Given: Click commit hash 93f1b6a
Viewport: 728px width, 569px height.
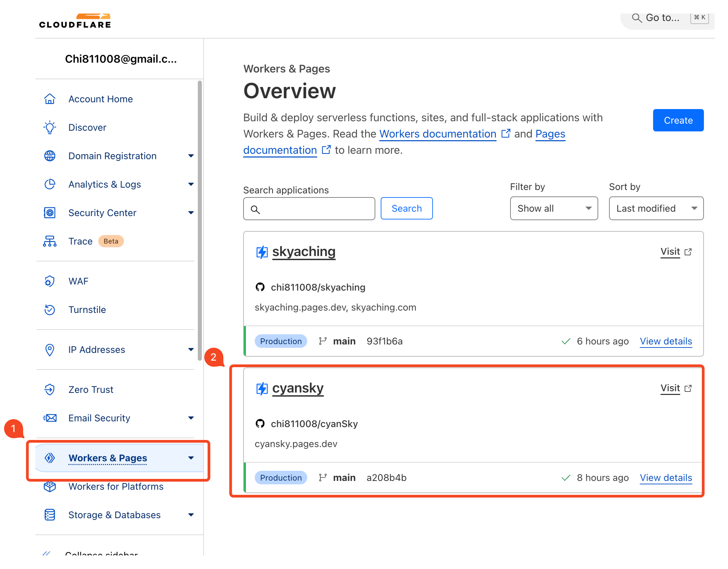Looking at the screenshot, I should tap(384, 341).
